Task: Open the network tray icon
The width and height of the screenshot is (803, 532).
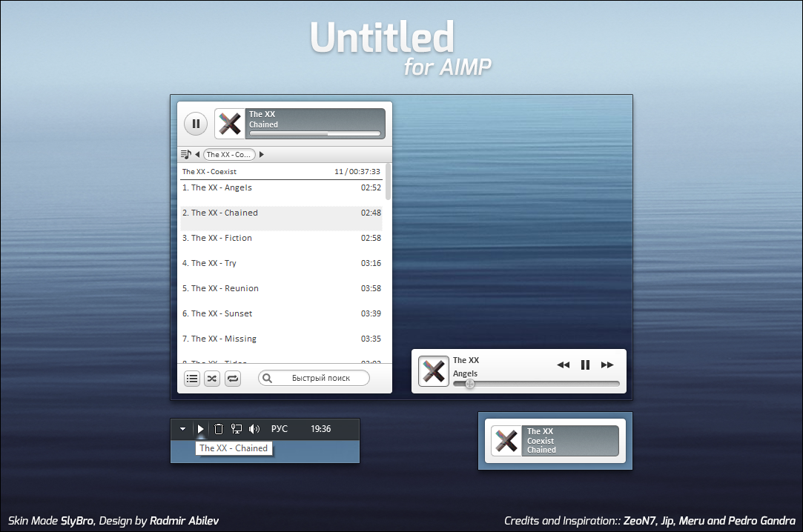Action: click(x=236, y=429)
